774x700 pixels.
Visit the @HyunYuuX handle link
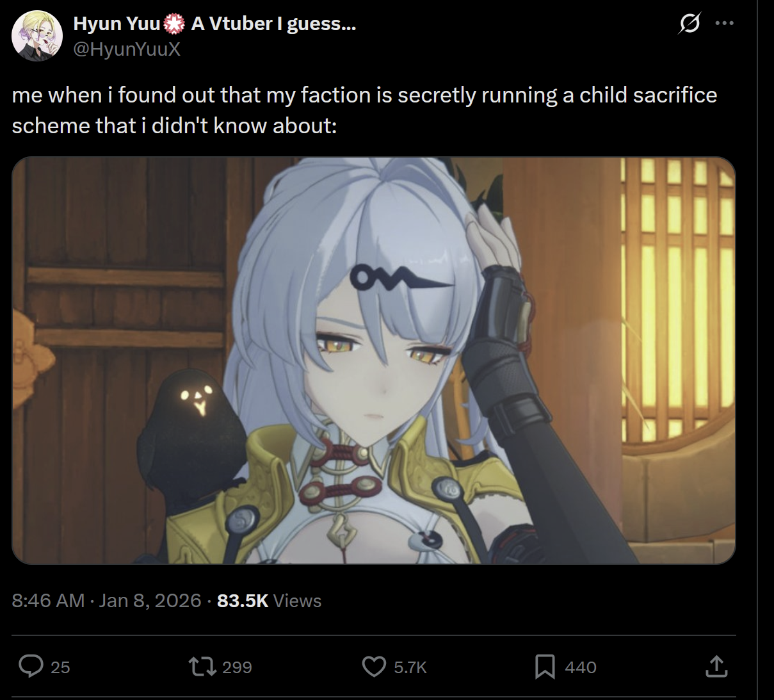coord(127,49)
